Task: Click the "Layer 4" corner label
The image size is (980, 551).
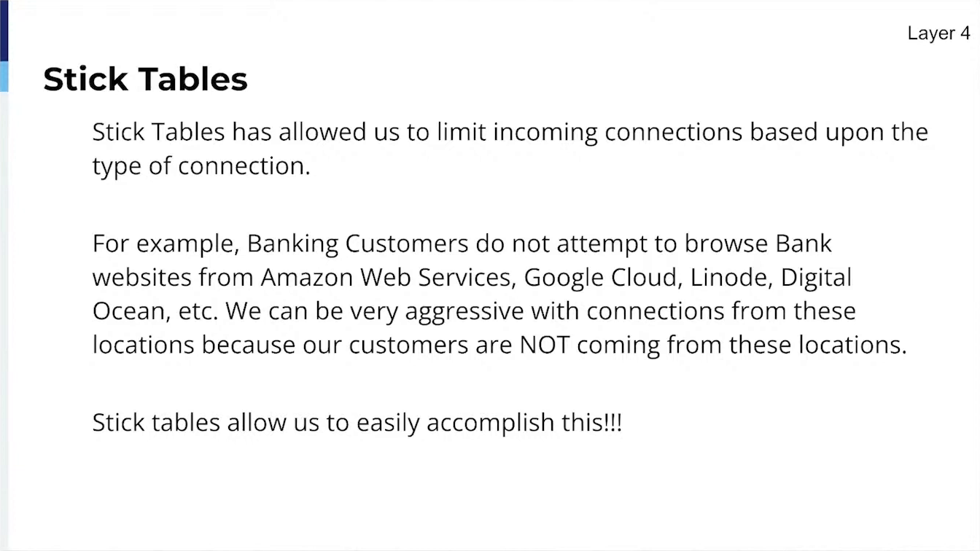Action: tap(938, 34)
